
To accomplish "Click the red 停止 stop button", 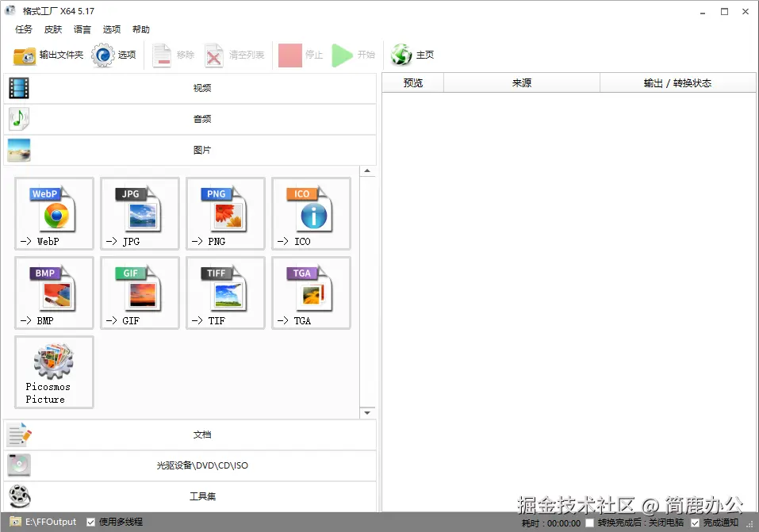I will pyautogui.click(x=290, y=55).
